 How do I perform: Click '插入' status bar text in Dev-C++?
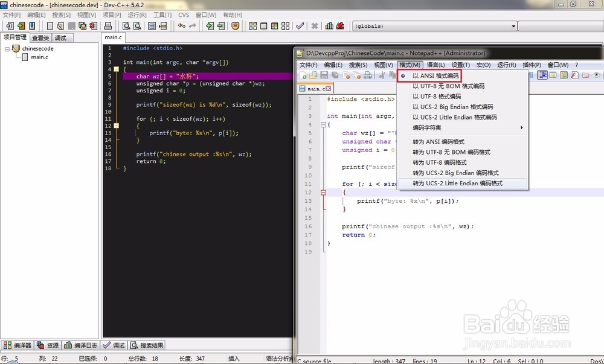click(x=234, y=359)
